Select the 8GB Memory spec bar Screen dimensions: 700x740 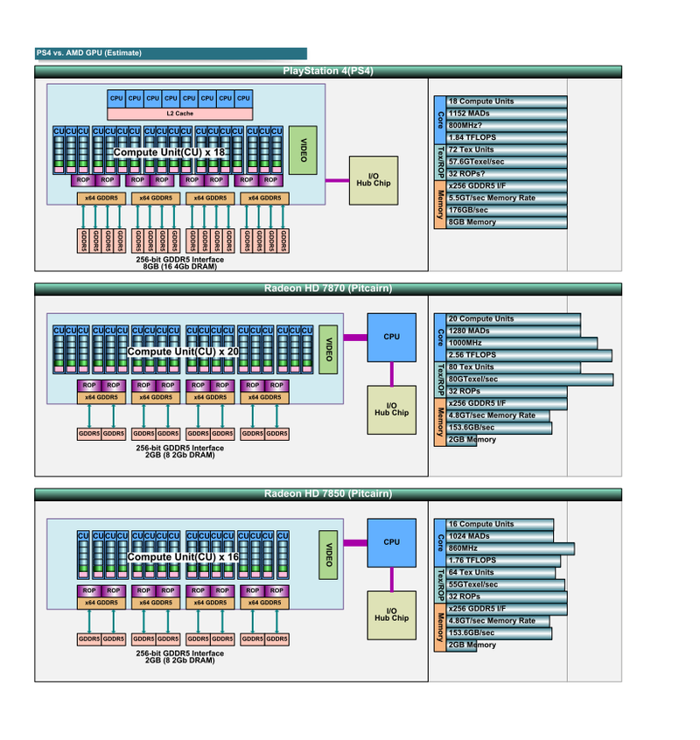click(x=506, y=222)
